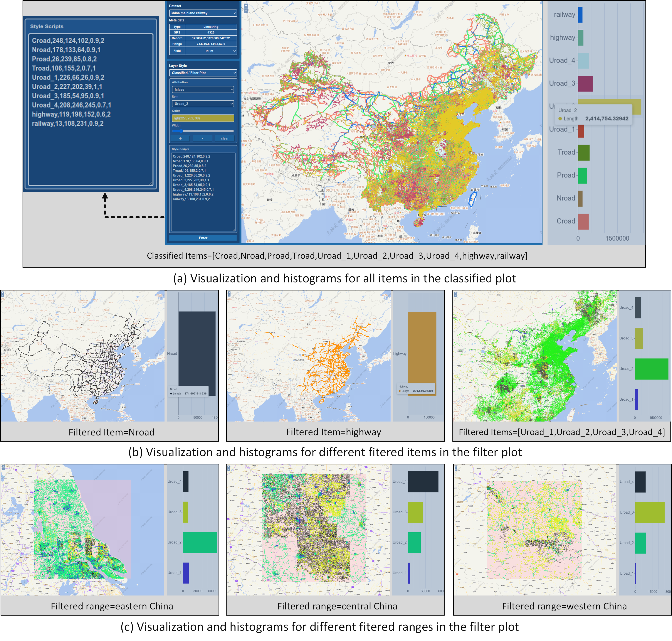Click the Uroad_3 bar in the central China histogram

[x=415, y=512]
